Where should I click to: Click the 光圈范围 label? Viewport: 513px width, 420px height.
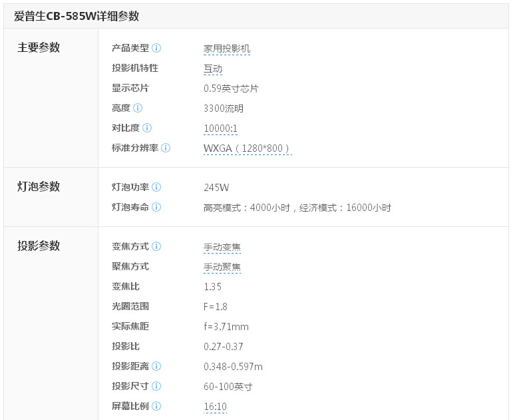pyautogui.click(x=130, y=306)
